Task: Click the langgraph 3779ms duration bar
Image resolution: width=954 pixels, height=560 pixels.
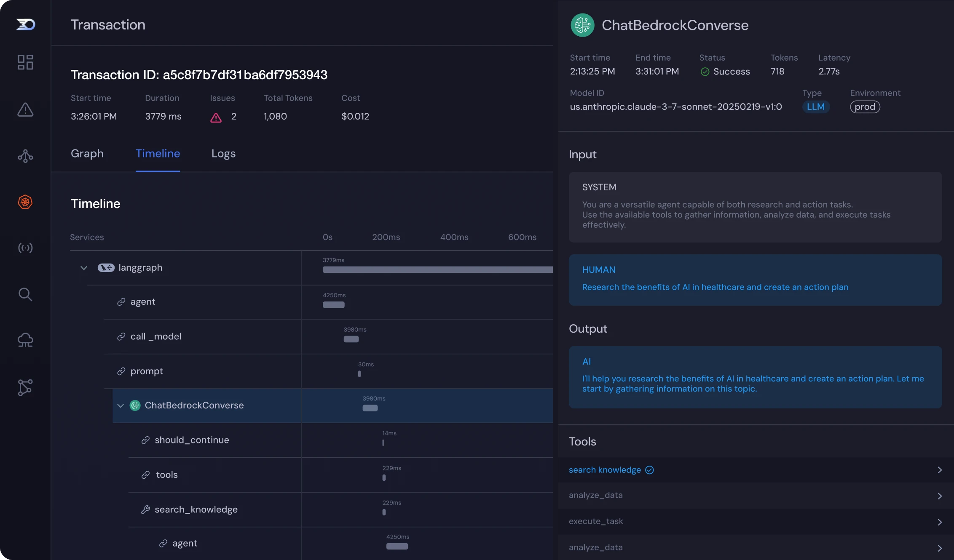Action: coord(437,269)
